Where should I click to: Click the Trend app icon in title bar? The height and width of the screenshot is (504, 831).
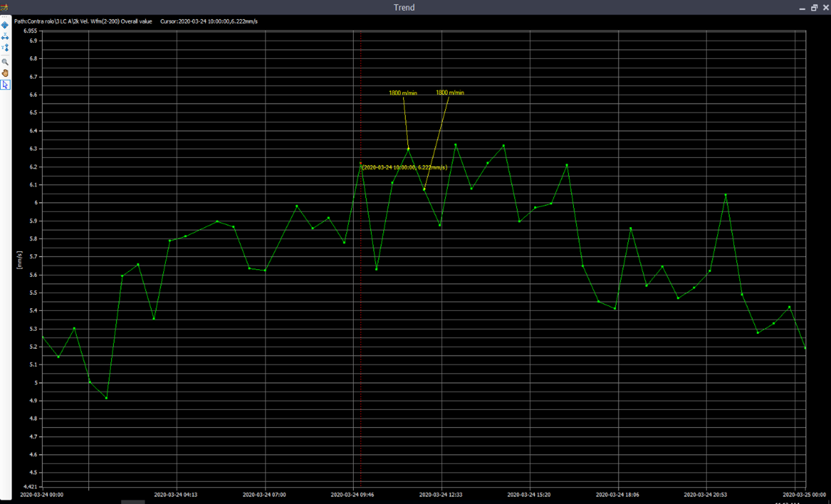(4, 7)
